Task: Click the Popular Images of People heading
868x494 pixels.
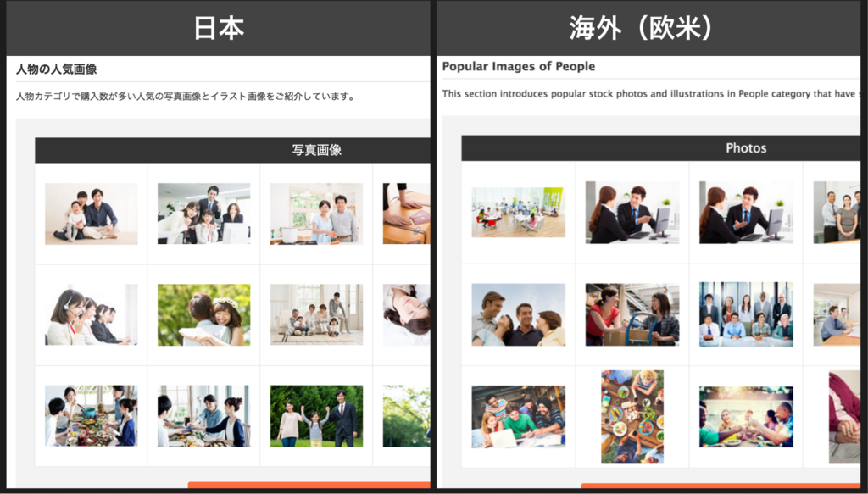Action: (519, 66)
